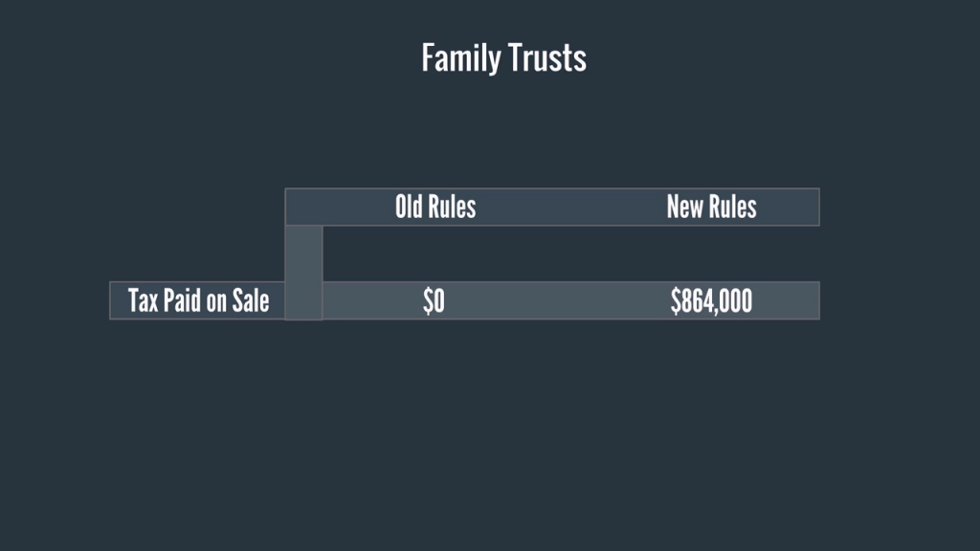
Task: Click the word "New" in the column header
Action: (684, 207)
